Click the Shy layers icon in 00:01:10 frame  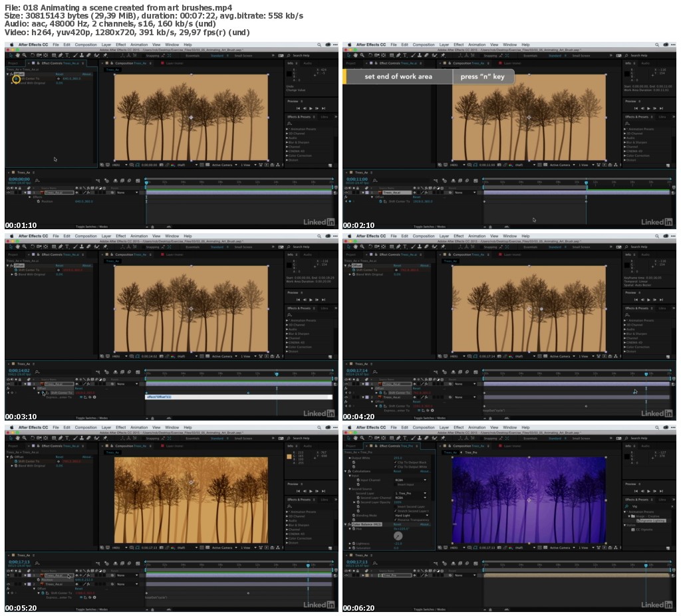click(116, 181)
